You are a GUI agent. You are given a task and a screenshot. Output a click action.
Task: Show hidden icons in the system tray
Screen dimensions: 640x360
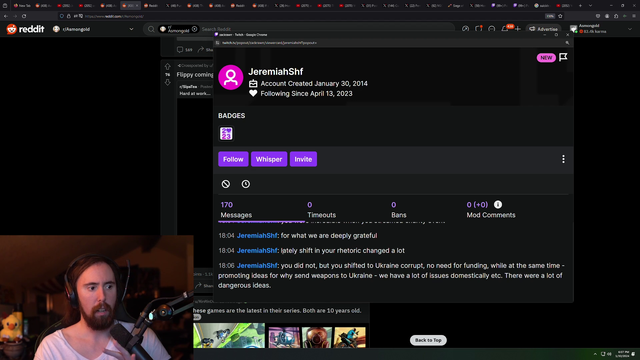tap(595, 354)
